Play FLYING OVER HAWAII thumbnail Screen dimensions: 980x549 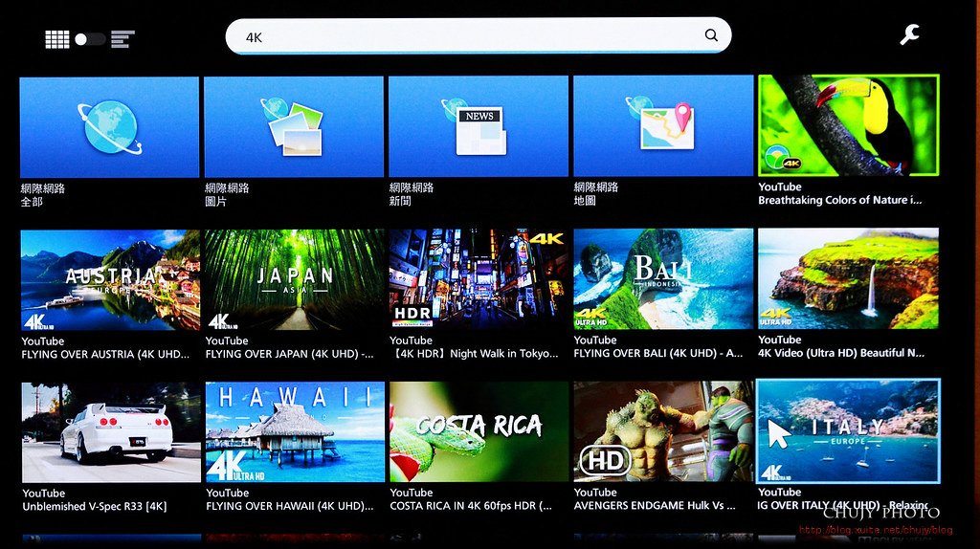point(295,431)
